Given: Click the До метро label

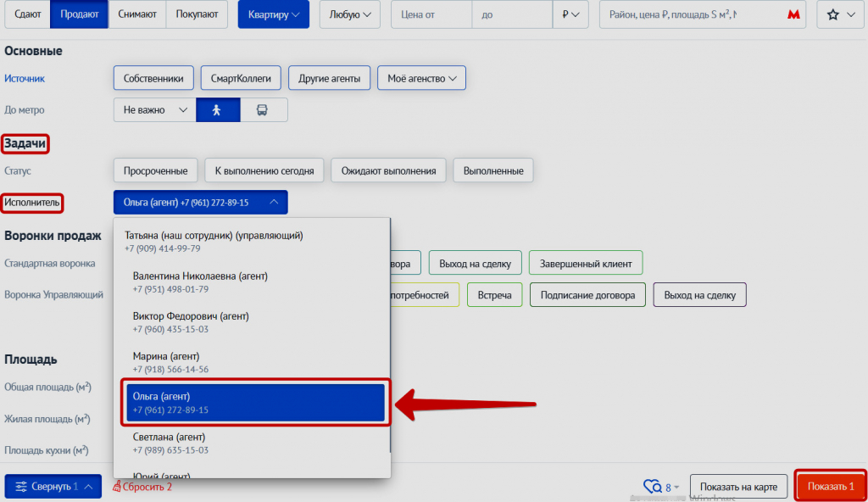Looking at the screenshot, I should (x=25, y=109).
